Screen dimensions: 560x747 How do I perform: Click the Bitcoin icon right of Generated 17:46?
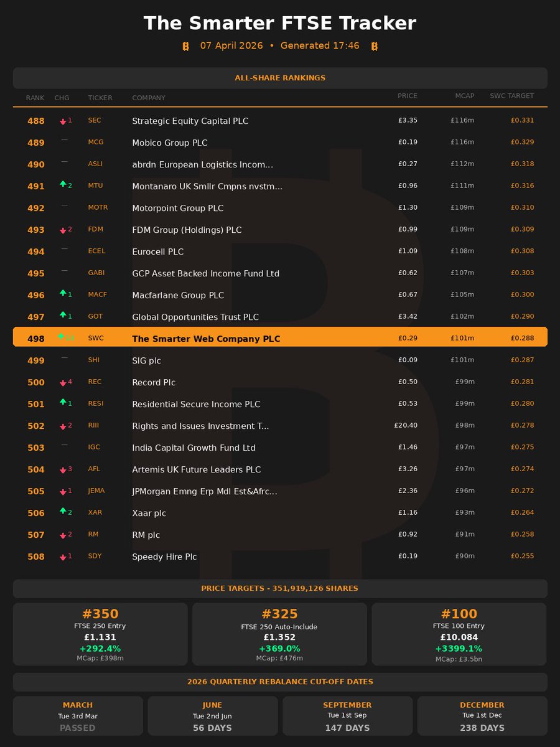(x=374, y=46)
